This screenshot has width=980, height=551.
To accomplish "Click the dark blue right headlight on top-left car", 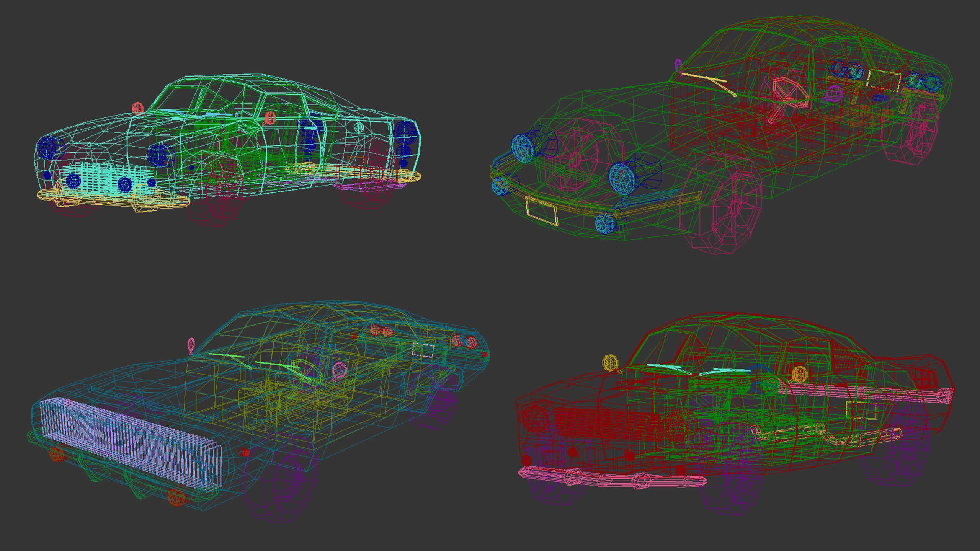I will 158,155.
